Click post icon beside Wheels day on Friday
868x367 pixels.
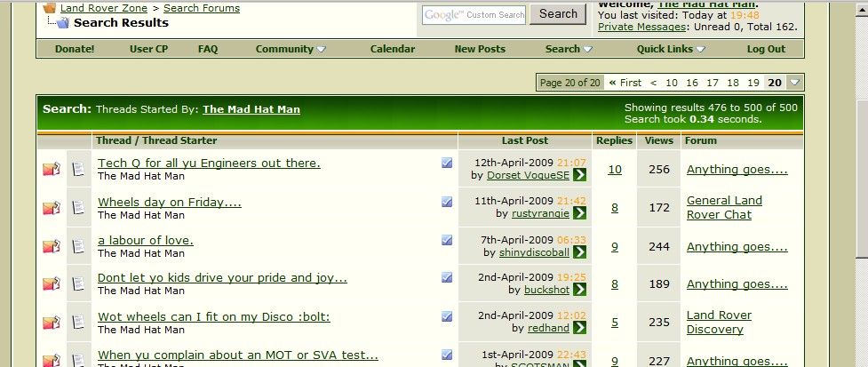click(78, 208)
